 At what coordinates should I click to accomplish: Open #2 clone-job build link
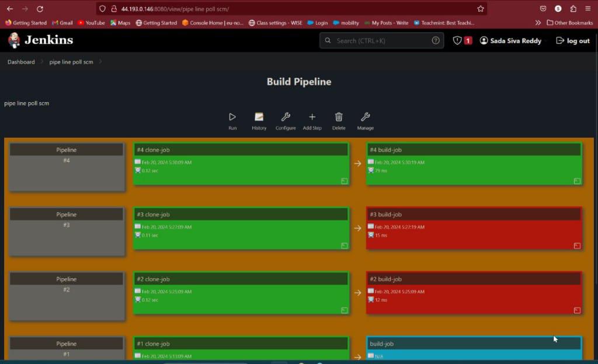[x=154, y=279]
